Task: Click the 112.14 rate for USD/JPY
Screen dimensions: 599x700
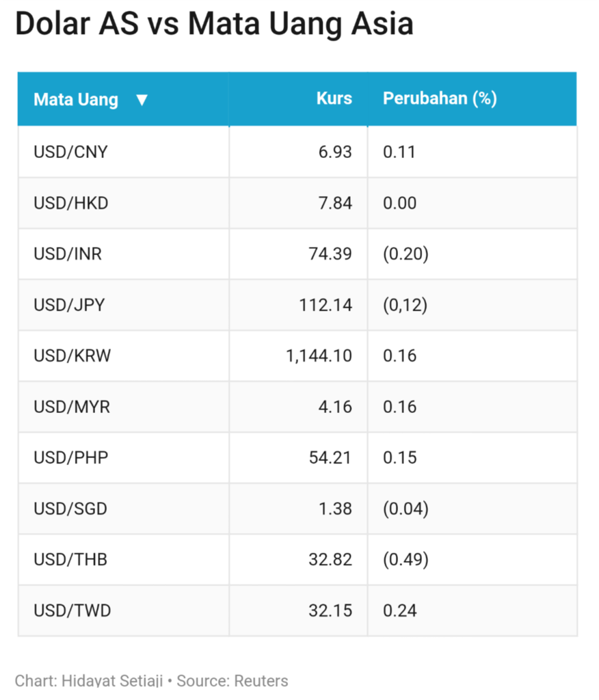Action: (325, 305)
